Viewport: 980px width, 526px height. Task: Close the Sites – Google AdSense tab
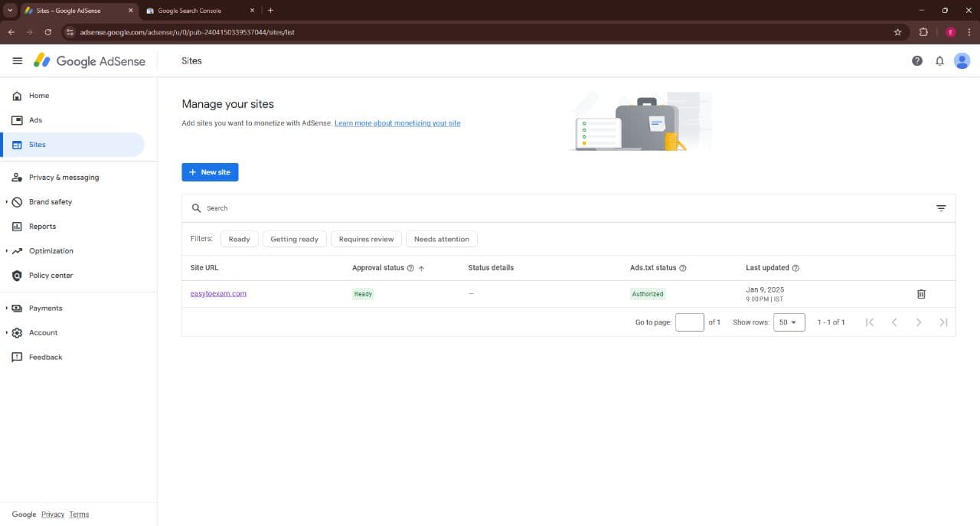pos(130,11)
